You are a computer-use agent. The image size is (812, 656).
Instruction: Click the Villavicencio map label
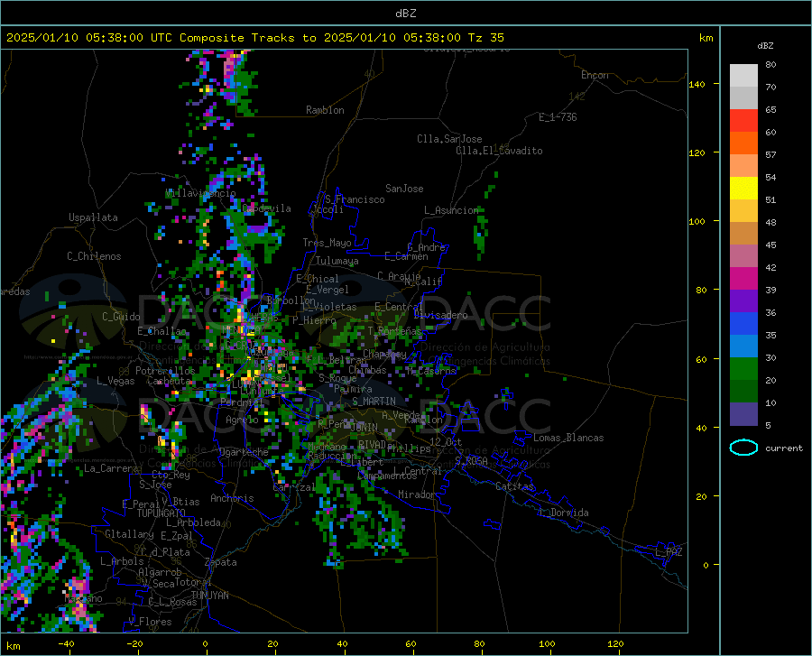click(x=200, y=193)
